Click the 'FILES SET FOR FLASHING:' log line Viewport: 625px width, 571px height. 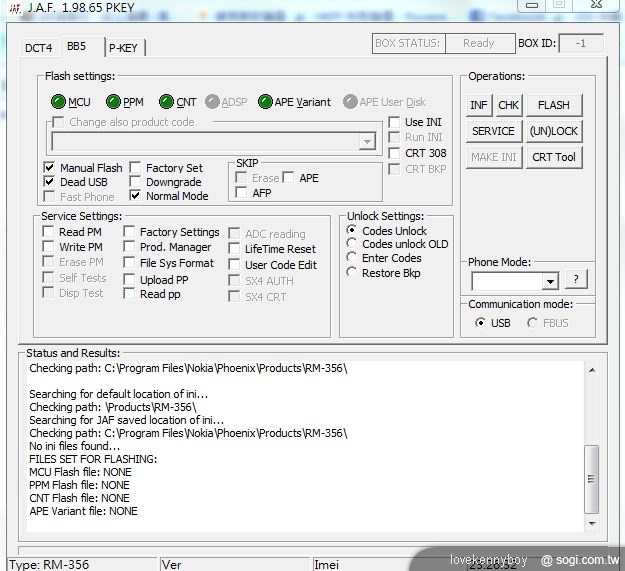pos(93,459)
